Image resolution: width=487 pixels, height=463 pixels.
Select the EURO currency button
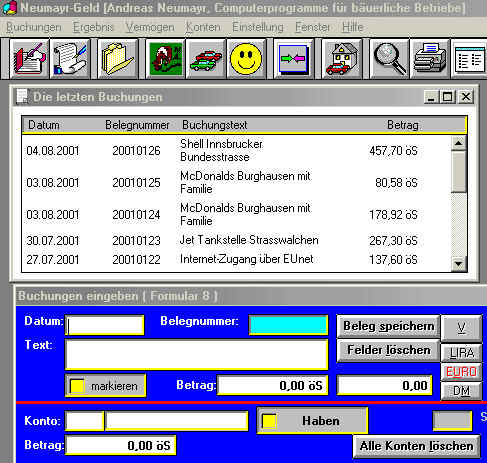[x=461, y=372]
